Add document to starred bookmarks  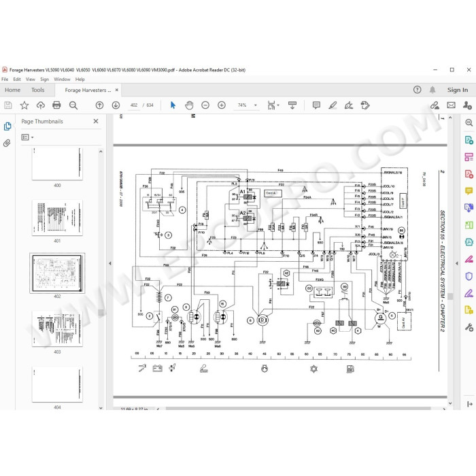(24, 105)
